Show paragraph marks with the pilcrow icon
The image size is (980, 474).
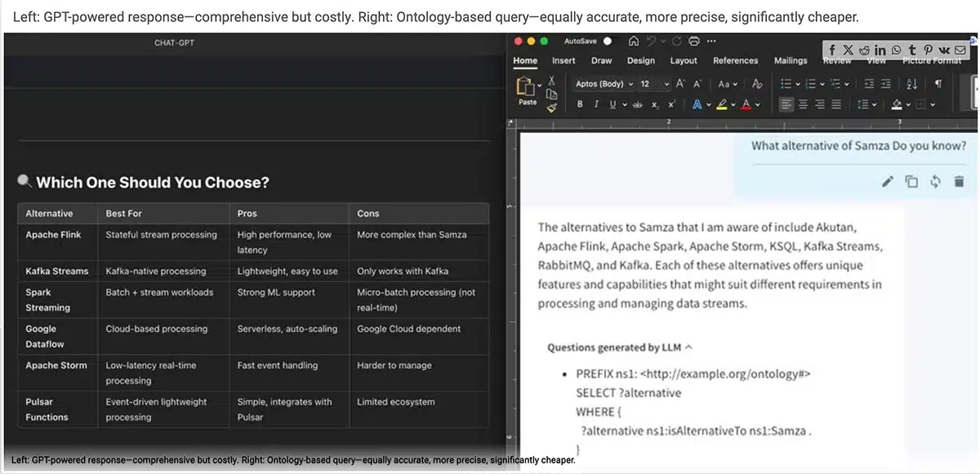pyautogui.click(x=938, y=83)
